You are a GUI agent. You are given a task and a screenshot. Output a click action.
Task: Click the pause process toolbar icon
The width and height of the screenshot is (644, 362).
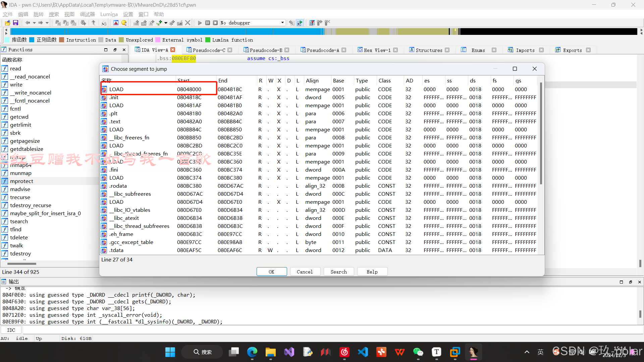click(208, 23)
